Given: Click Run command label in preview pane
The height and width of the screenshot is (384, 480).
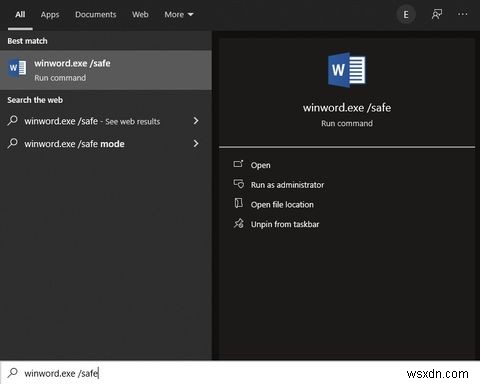Looking at the screenshot, I should coord(347,123).
